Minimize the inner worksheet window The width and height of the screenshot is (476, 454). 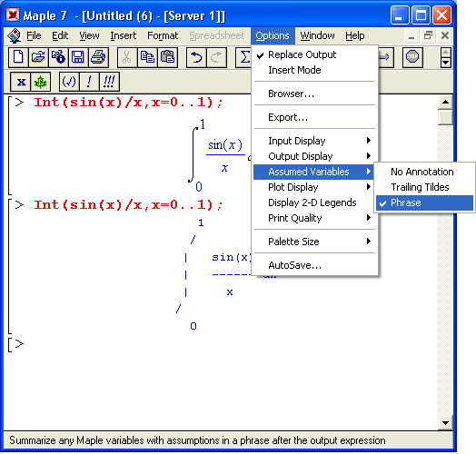point(412,35)
